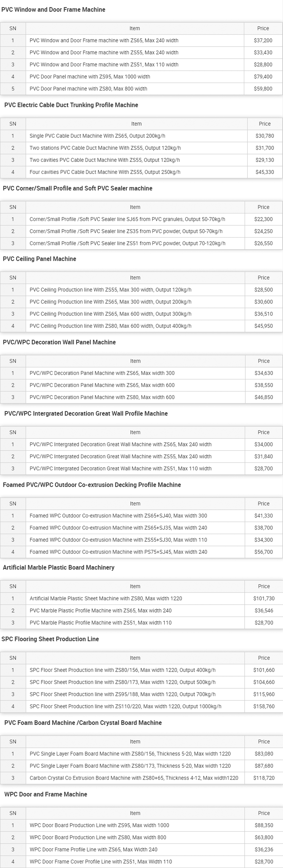
Task: Open PVC Electric Cable Duct Trunking Profile heading
Action: point(71,105)
